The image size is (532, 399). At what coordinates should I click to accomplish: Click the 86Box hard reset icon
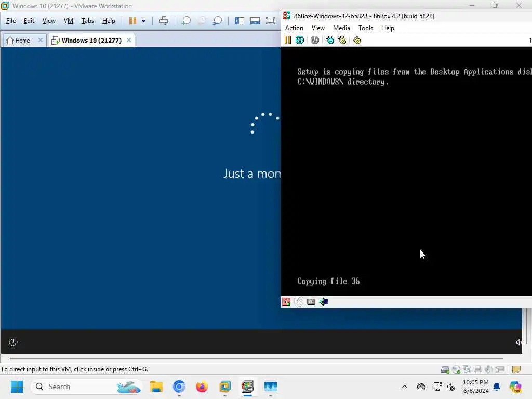pyautogui.click(x=300, y=40)
